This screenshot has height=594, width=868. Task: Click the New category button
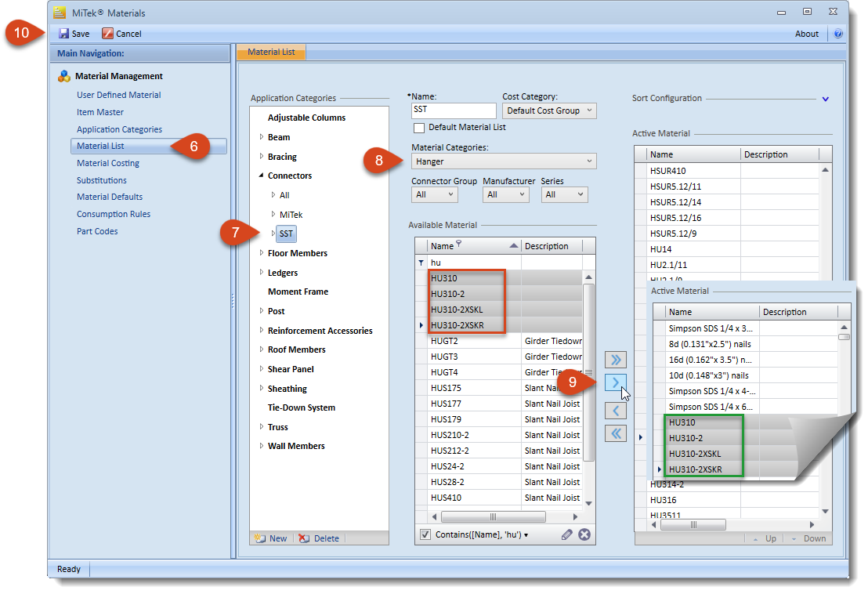[271, 538]
